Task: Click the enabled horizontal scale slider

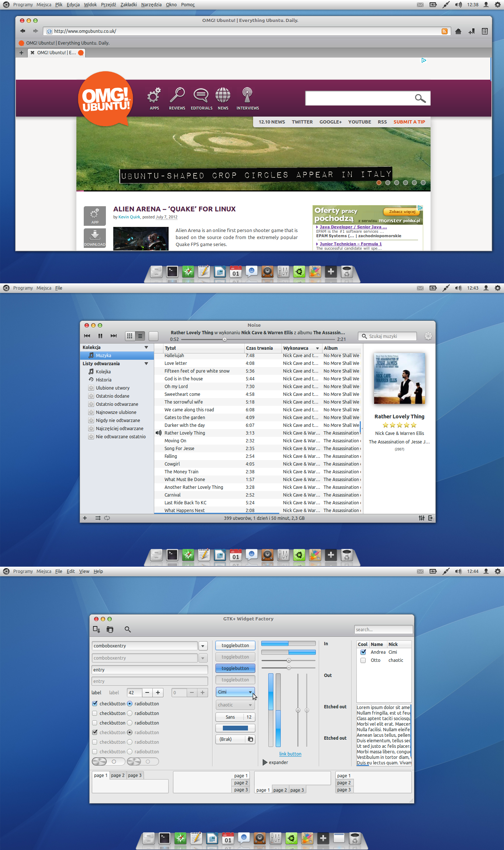Action: coord(288,660)
